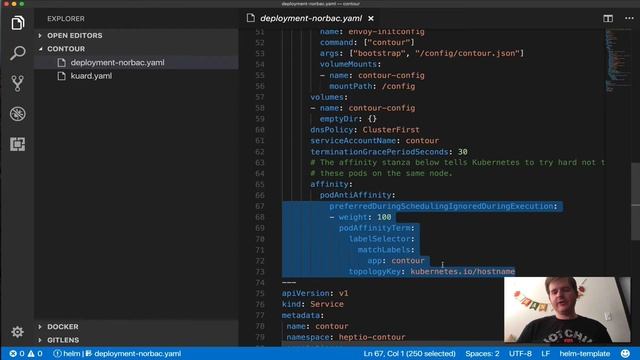
Task: Click 'volumeMounts:' on line 54
Action: click(x=350, y=64)
